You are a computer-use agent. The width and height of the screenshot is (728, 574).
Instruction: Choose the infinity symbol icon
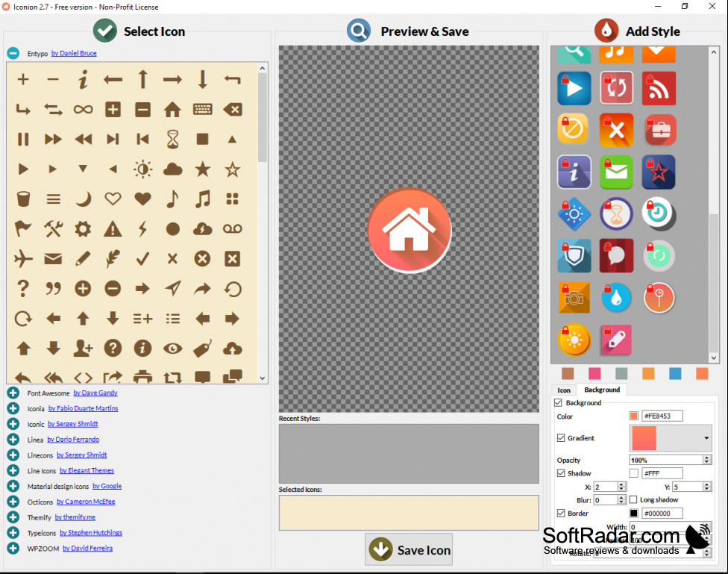pos(83,110)
